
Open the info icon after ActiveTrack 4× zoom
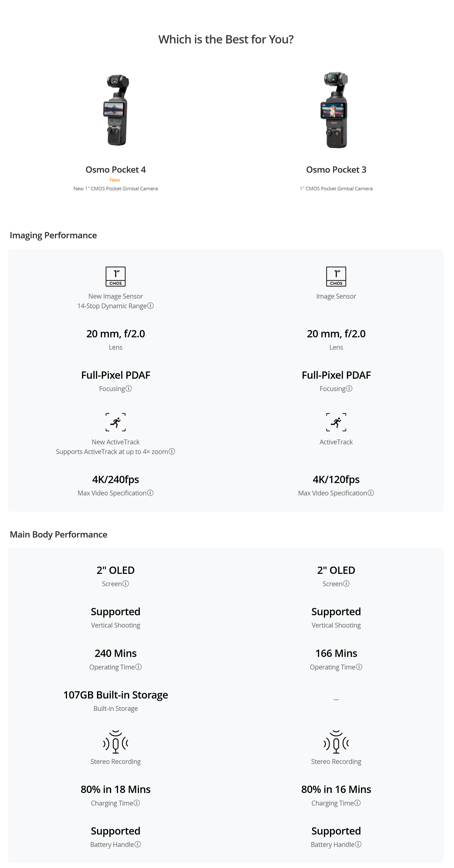[172, 451]
